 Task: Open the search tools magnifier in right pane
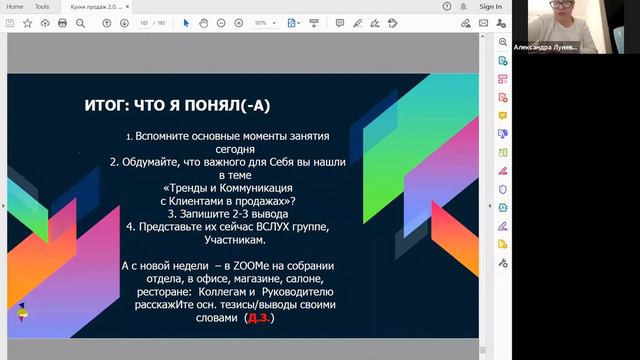[x=503, y=42]
